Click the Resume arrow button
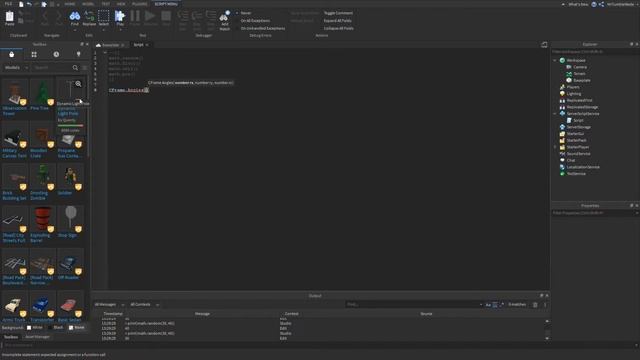The width and height of the screenshot is (640, 360). click(x=150, y=16)
